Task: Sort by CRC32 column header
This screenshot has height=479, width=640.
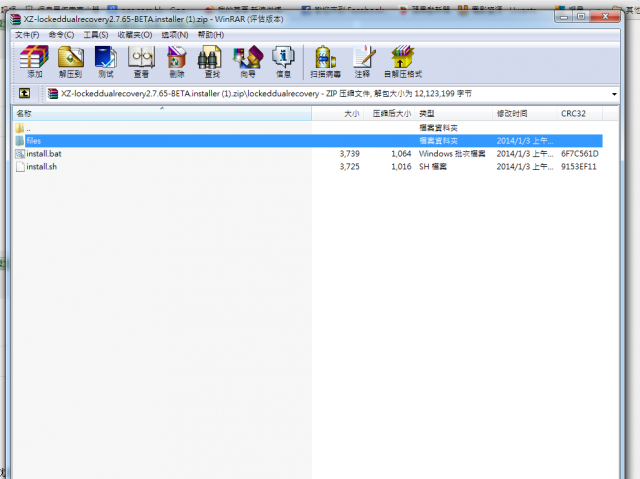Action: (x=580, y=113)
